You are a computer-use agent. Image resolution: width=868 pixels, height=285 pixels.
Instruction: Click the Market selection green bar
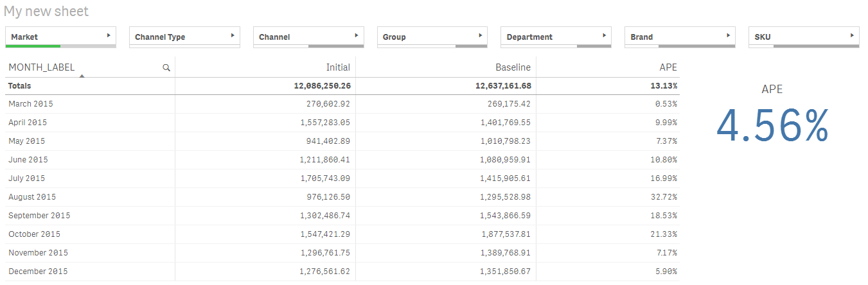[33, 46]
